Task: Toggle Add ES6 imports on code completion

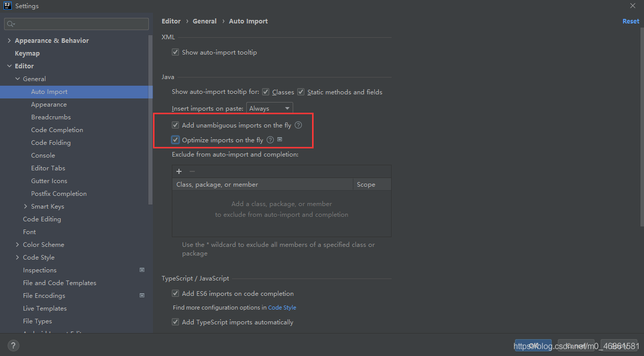Action: pos(175,293)
